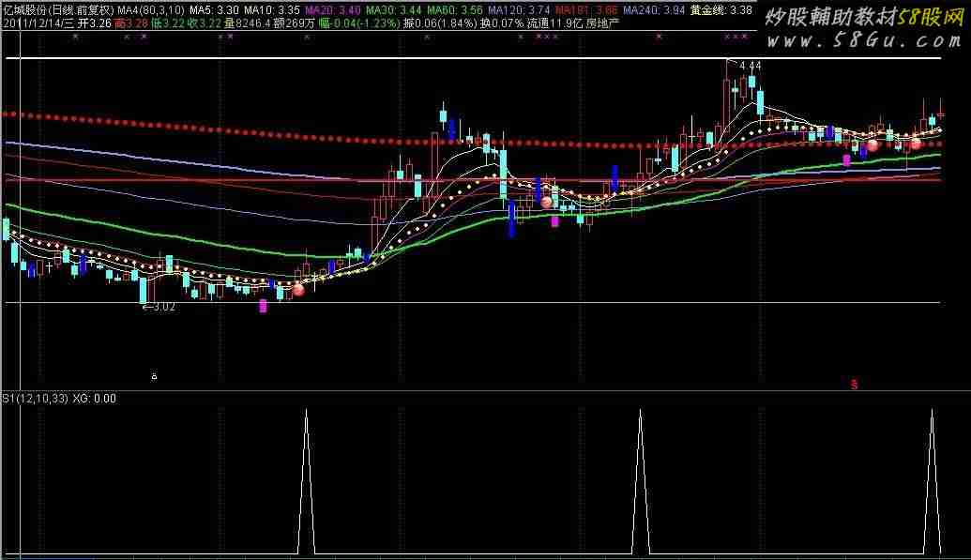
Task: Select the 3.02 low price label
Action: pos(159,306)
